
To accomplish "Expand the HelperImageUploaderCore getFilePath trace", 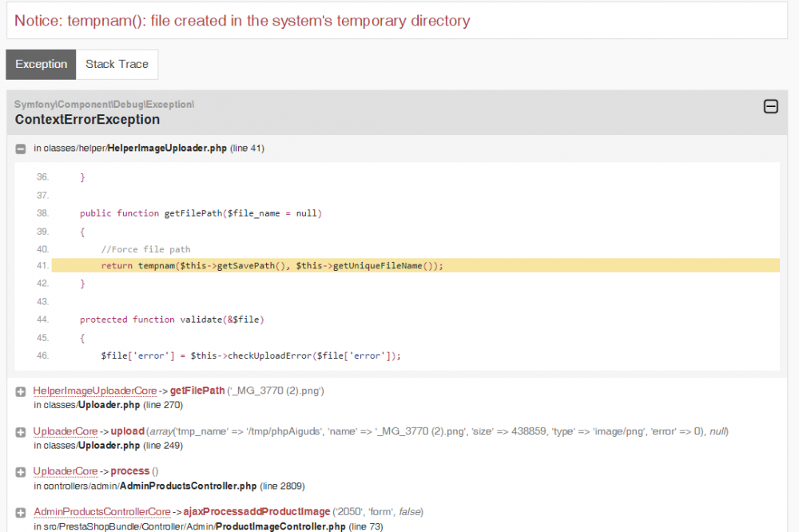I will click(21, 391).
